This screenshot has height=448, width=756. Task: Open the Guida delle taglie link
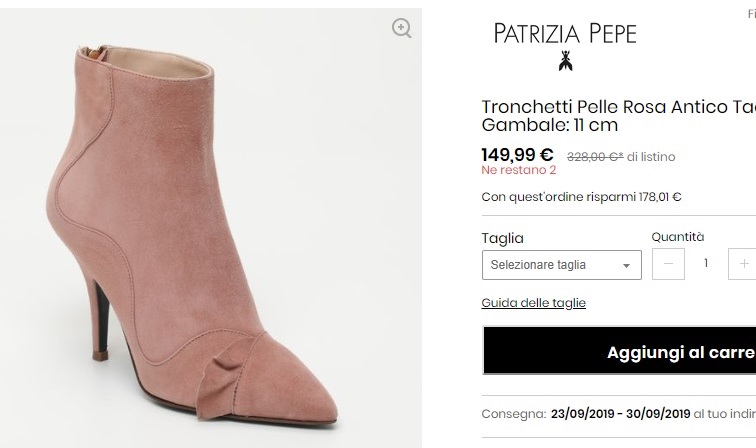pyautogui.click(x=533, y=303)
